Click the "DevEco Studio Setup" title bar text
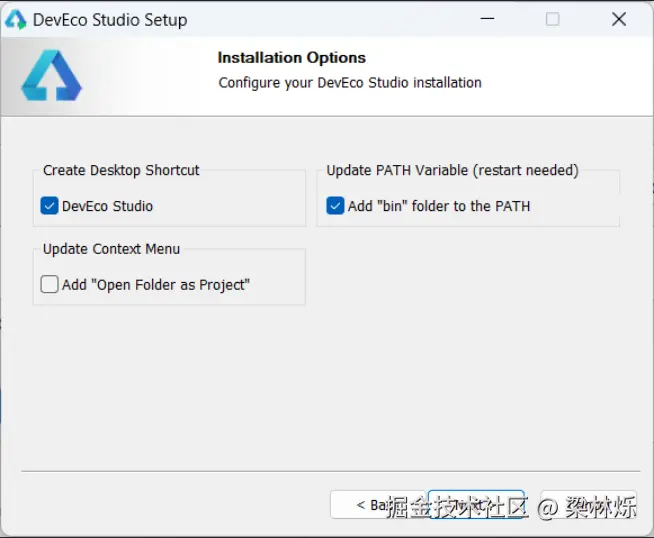The image size is (654, 538). tap(110, 20)
